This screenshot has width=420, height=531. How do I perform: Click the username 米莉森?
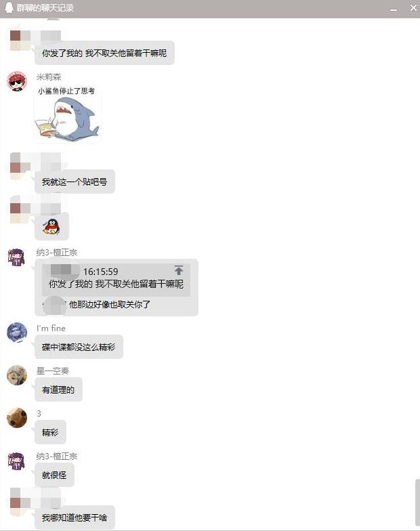pos(49,77)
